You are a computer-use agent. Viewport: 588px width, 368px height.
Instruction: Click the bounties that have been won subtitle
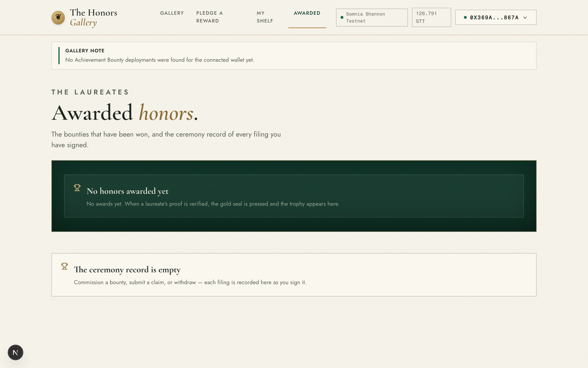(x=166, y=139)
